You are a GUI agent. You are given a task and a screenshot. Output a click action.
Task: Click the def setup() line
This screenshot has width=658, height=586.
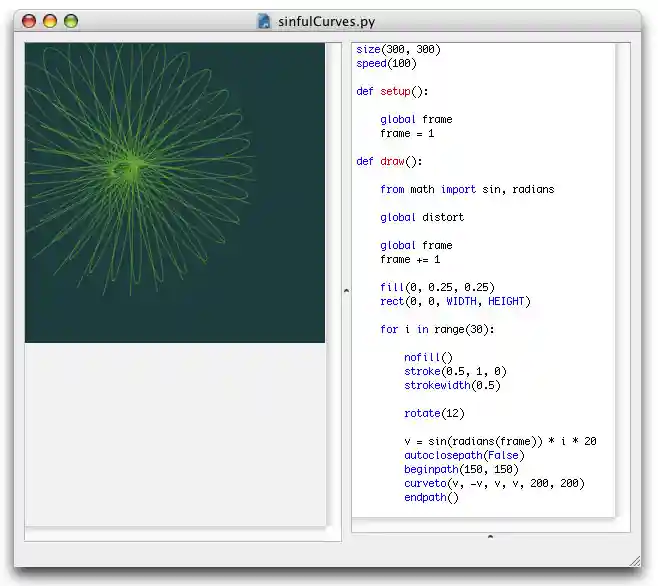click(392, 91)
